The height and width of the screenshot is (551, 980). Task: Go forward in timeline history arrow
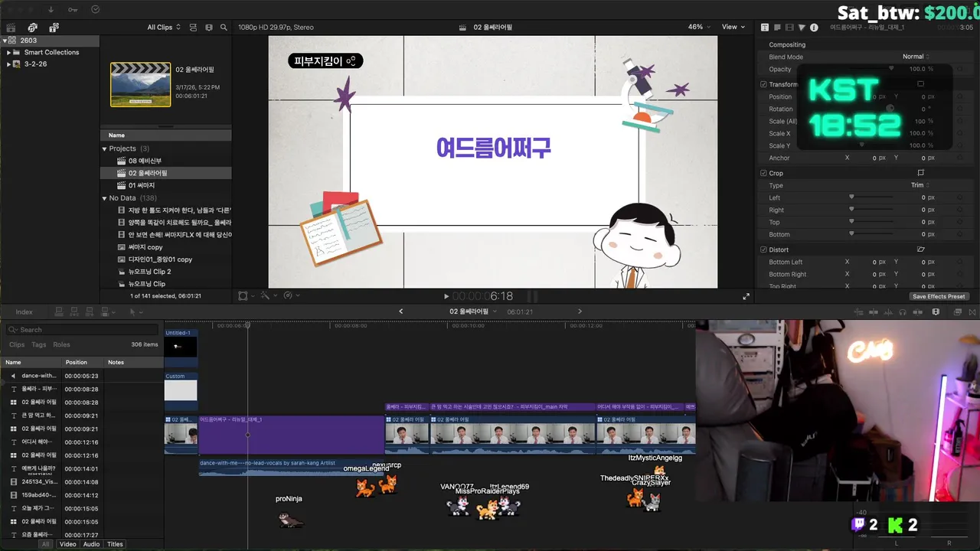pos(580,311)
